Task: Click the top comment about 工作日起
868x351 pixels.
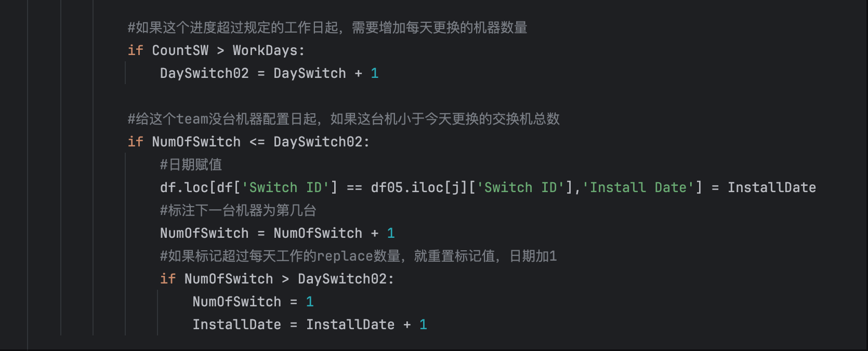Action: coord(327,28)
